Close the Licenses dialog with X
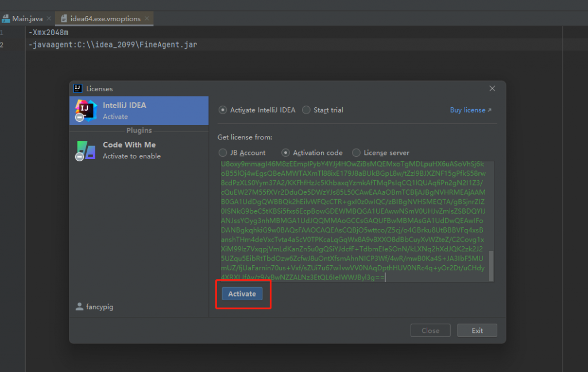Viewport: 588px width, 372px height. coord(492,88)
